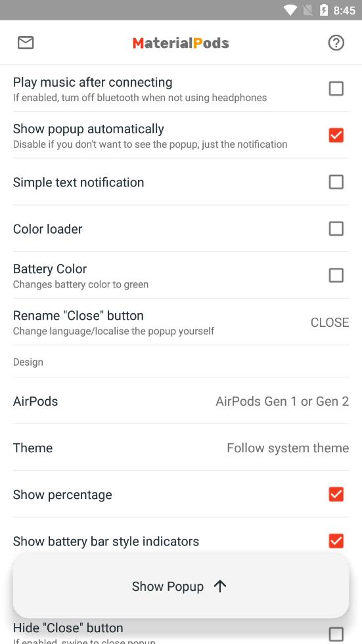The image size is (362, 644).
Task: Open the mail envelope icon
Action: pos(26,43)
